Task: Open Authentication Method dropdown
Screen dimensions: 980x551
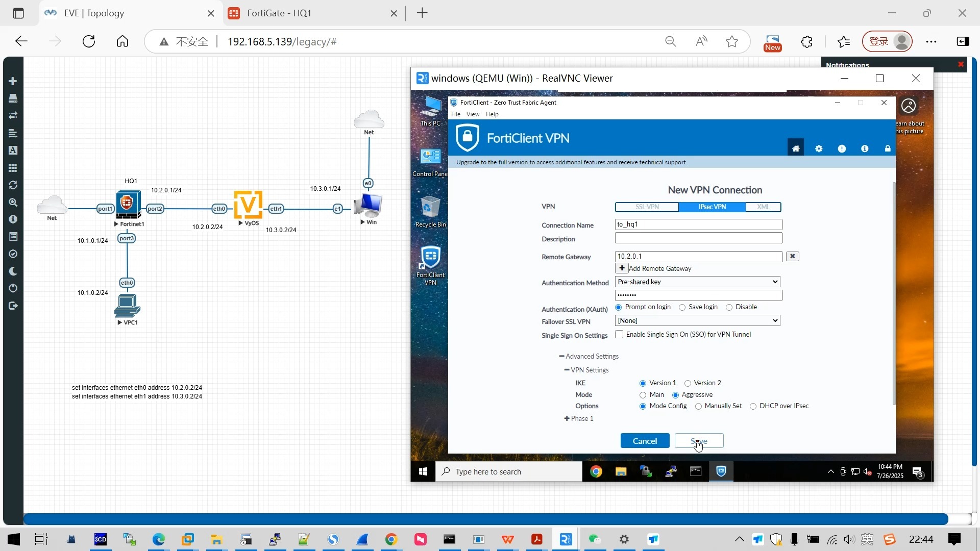Action: click(x=698, y=282)
